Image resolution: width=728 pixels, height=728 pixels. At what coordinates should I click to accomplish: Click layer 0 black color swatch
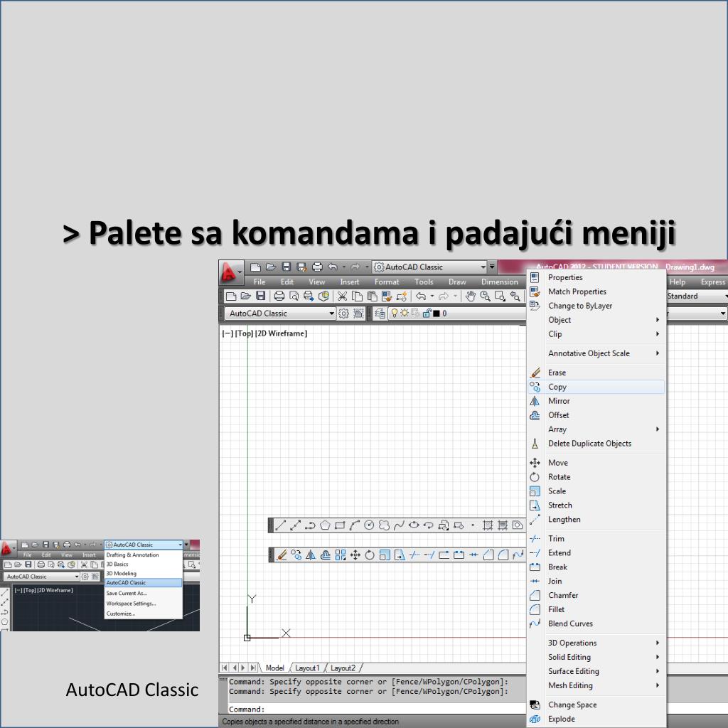click(437, 314)
